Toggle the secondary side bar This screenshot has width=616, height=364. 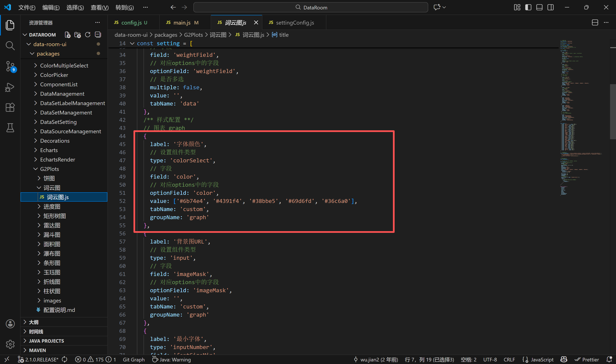[x=551, y=7]
